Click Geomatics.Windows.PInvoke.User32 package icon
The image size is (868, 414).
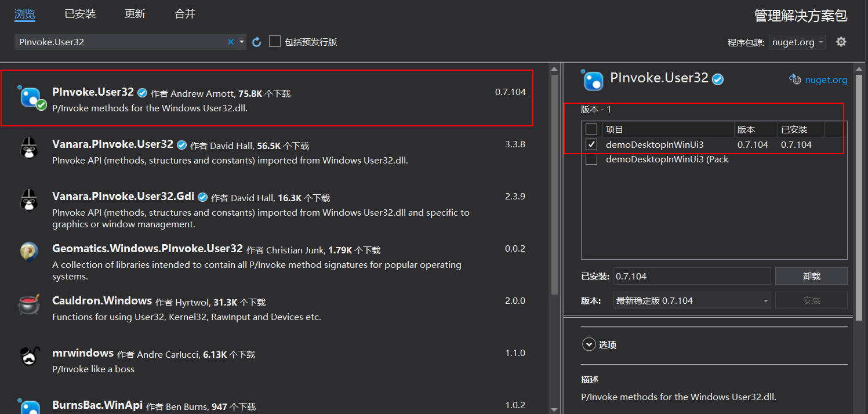click(29, 253)
